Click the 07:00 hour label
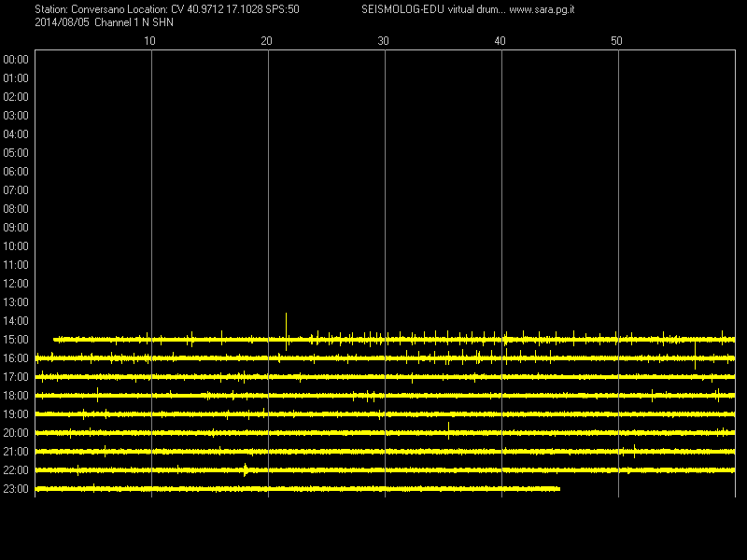This screenshot has height=560, width=747. [x=16, y=190]
